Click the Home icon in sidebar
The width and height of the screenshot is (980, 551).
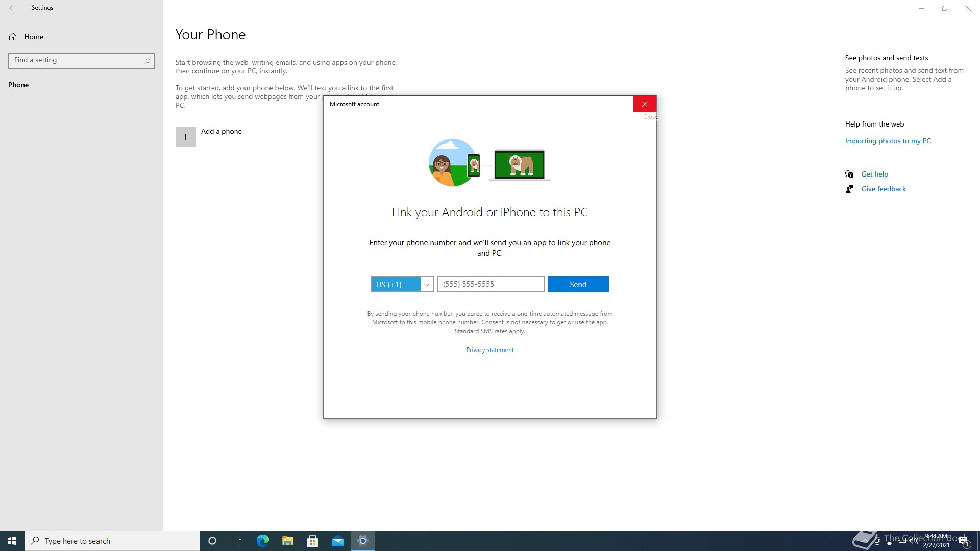(x=13, y=37)
